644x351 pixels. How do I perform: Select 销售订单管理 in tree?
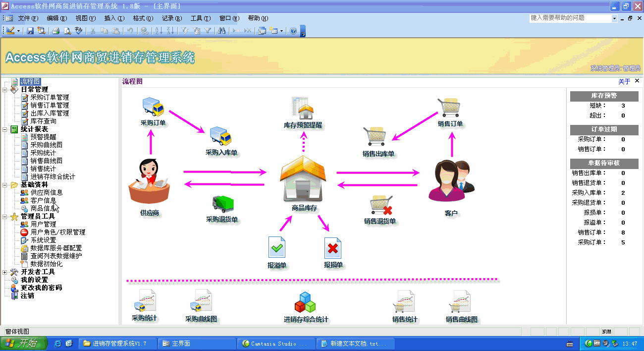50,106
